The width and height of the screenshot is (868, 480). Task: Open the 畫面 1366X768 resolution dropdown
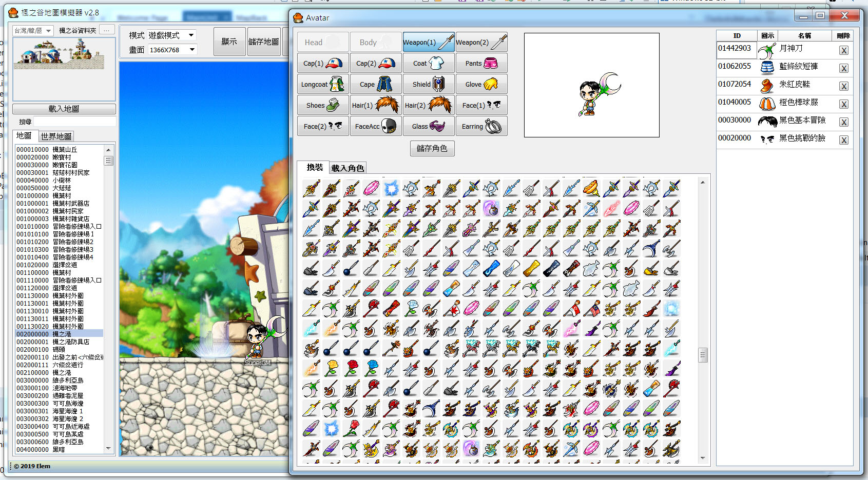(172, 50)
